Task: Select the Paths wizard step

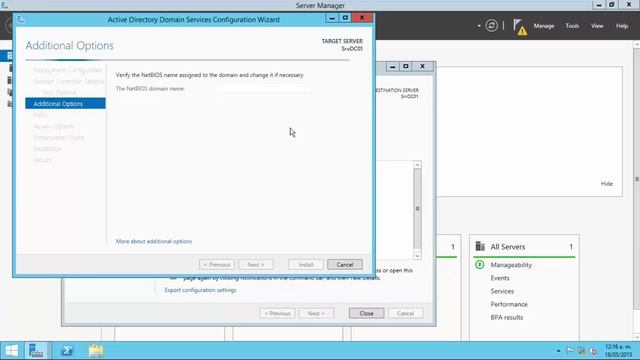Action: coord(40,115)
